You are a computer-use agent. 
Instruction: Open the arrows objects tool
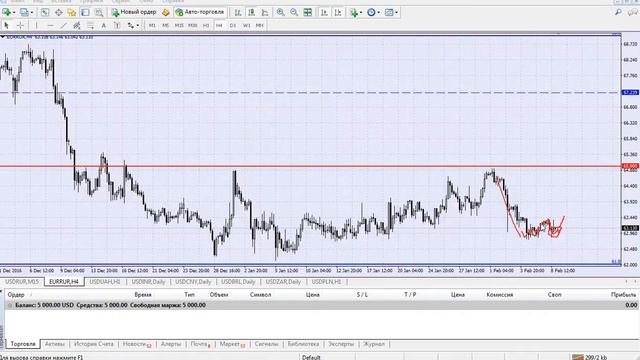[x=131, y=25]
